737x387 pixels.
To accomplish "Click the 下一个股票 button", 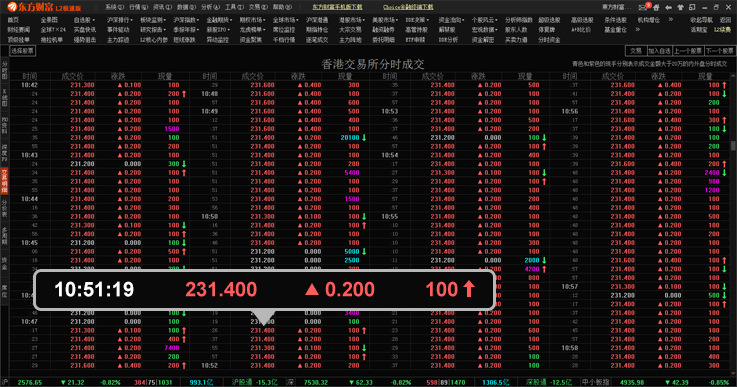I will click(719, 51).
